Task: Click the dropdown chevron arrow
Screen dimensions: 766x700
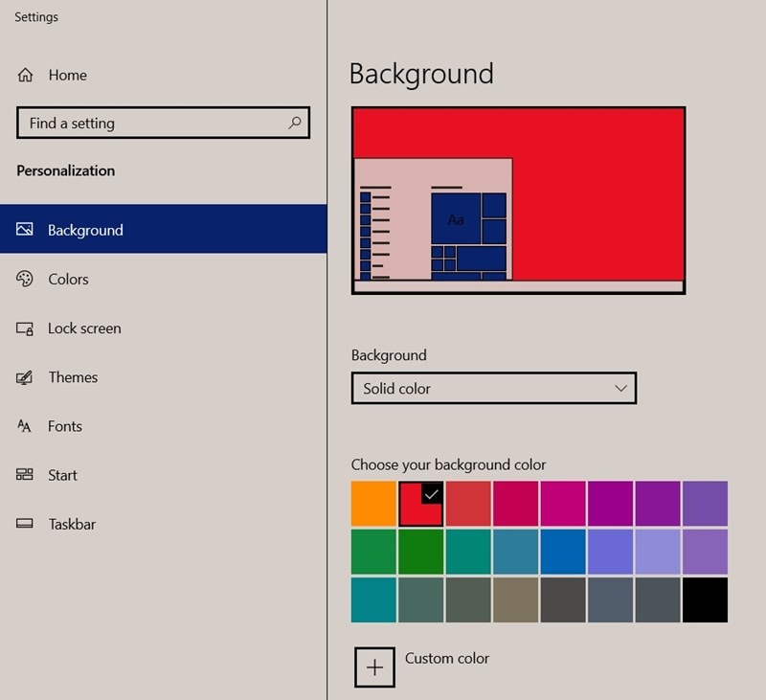Action: 620,389
